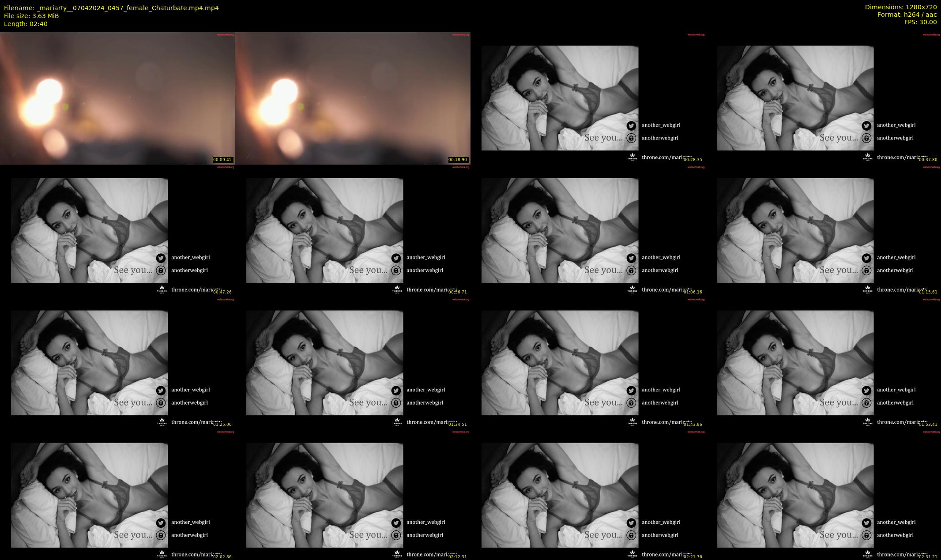This screenshot has height=560, width=941.
Task: Click the padlock icon in the 00:56.71 frame
Action: click(x=396, y=271)
